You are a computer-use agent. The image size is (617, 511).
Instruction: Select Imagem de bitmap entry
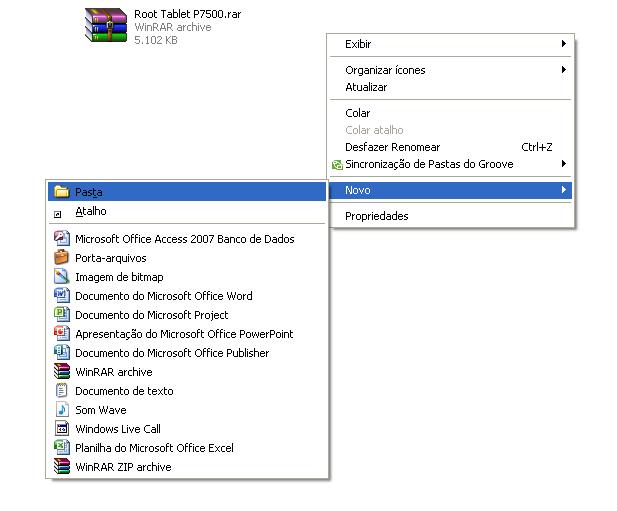pyautogui.click(x=187, y=277)
